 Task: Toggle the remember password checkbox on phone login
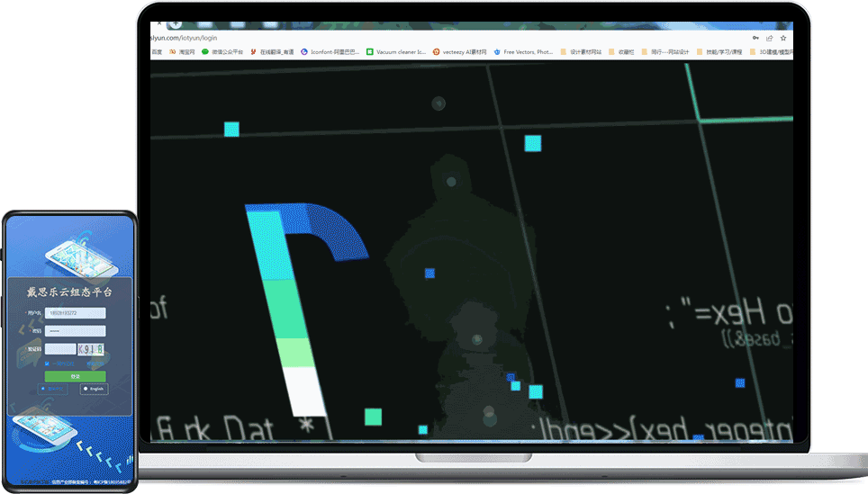47,364
